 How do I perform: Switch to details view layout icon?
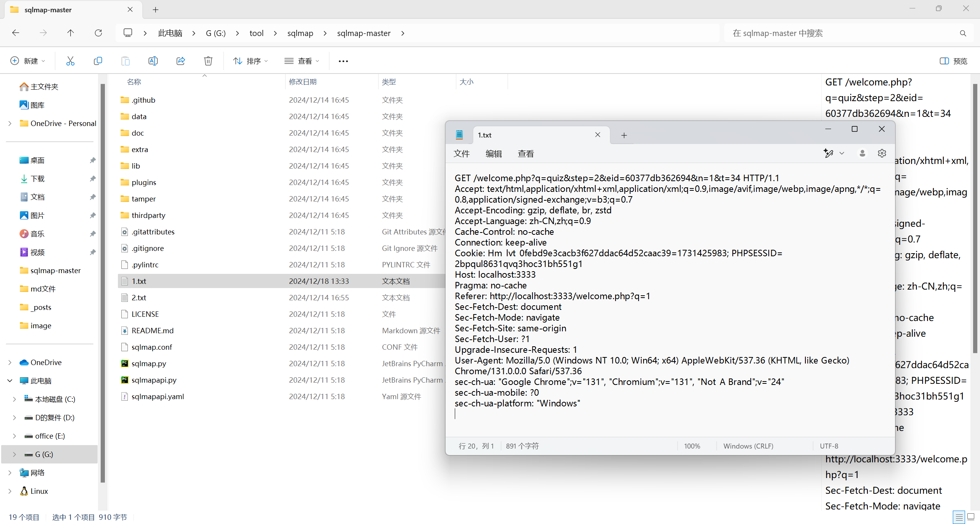pyautogui.click(x=959, y=517)
